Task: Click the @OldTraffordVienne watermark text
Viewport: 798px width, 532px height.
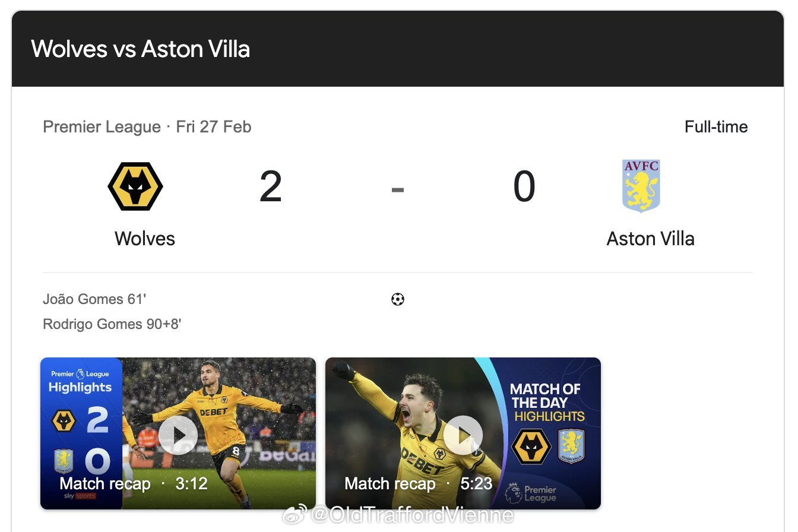Action: coord(412,514)
